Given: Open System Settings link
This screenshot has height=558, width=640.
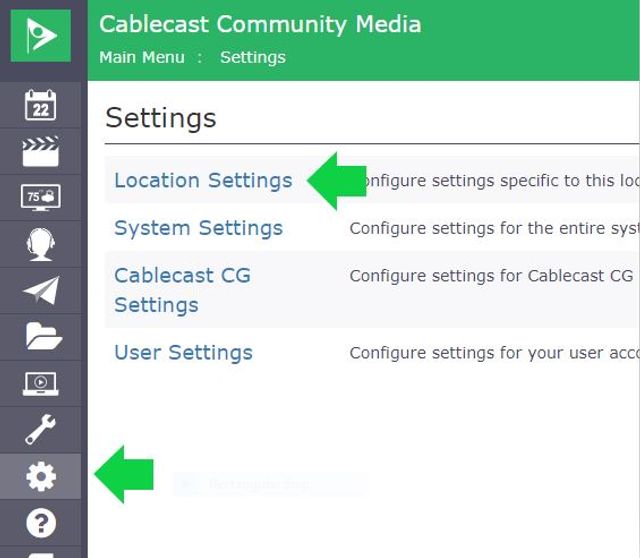Looking at the screenshot, I should pos(198,228).
